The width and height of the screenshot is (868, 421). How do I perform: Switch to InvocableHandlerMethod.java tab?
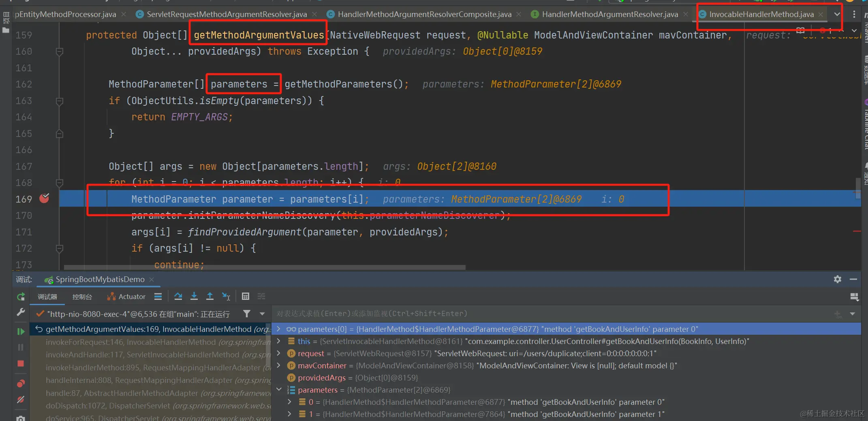tap(761, 14)
